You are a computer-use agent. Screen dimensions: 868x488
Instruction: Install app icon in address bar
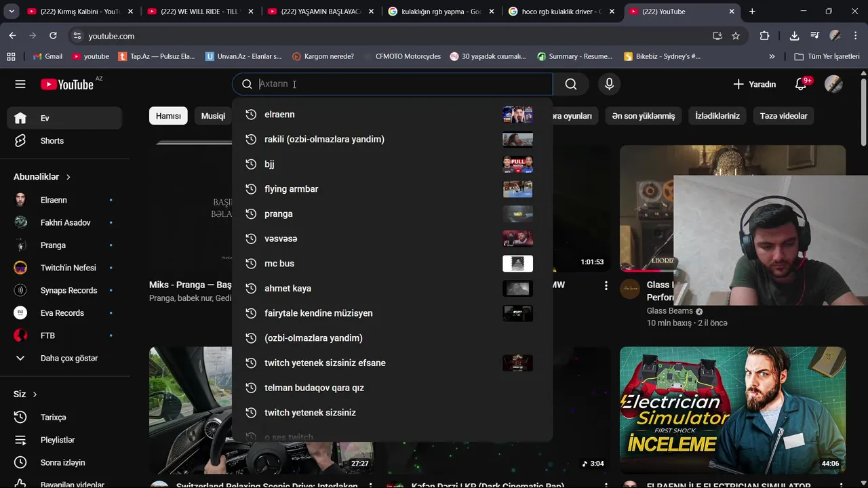pos(717,36)
